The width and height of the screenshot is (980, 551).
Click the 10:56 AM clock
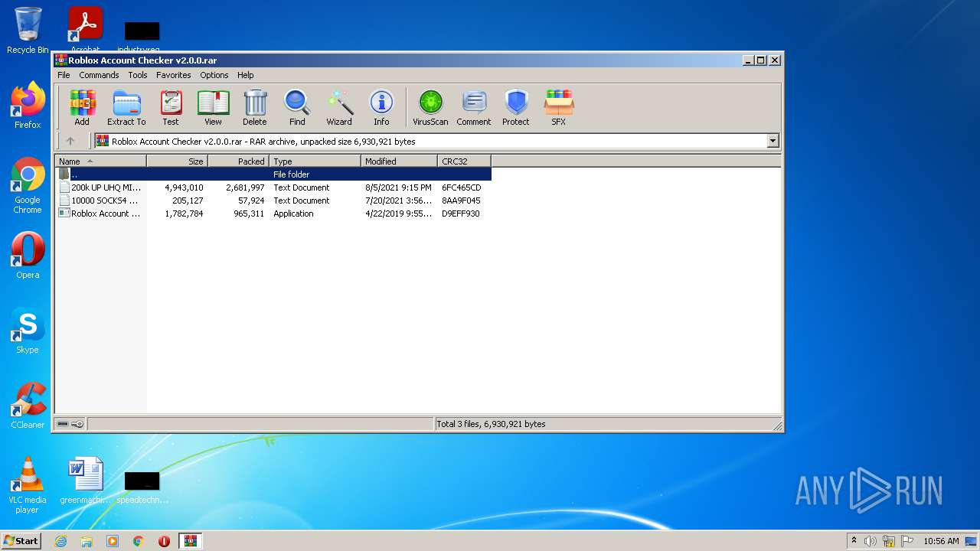(941, 541)
